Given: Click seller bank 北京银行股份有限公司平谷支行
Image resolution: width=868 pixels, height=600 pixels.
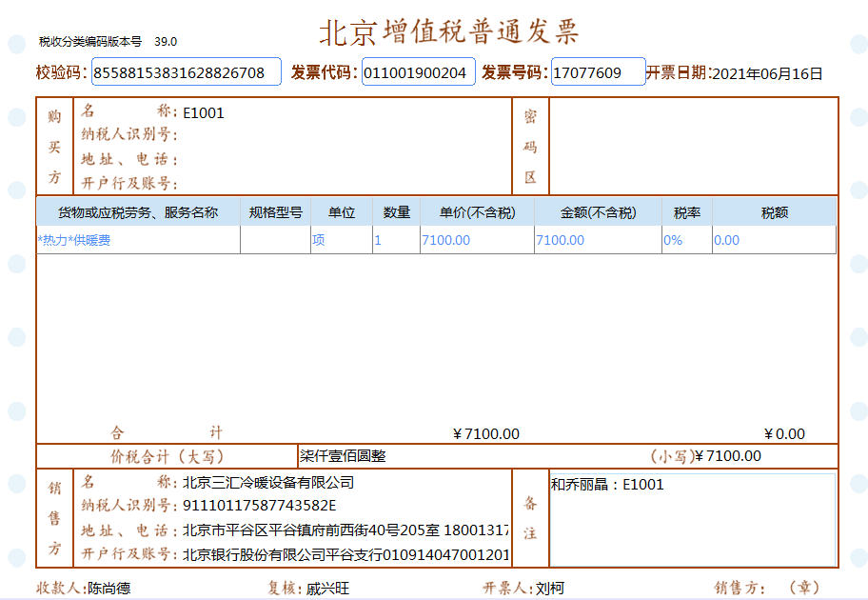Looking at the screenshot, I should (x=283, y=554).
